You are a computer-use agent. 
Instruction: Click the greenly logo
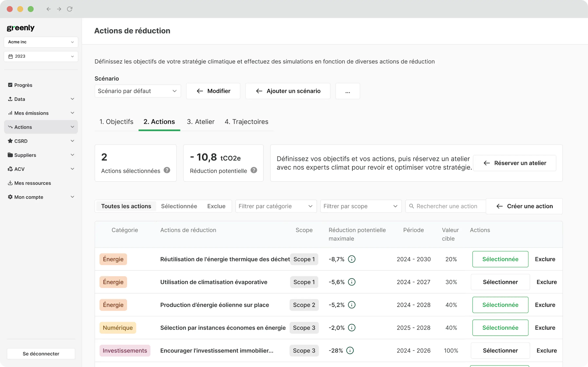[21, 28]
